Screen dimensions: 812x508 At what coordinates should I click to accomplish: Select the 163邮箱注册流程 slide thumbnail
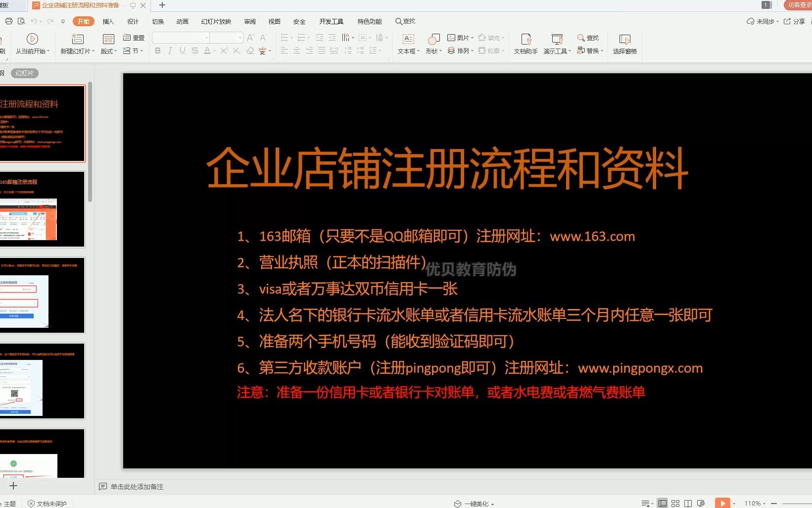click(42, 209)
